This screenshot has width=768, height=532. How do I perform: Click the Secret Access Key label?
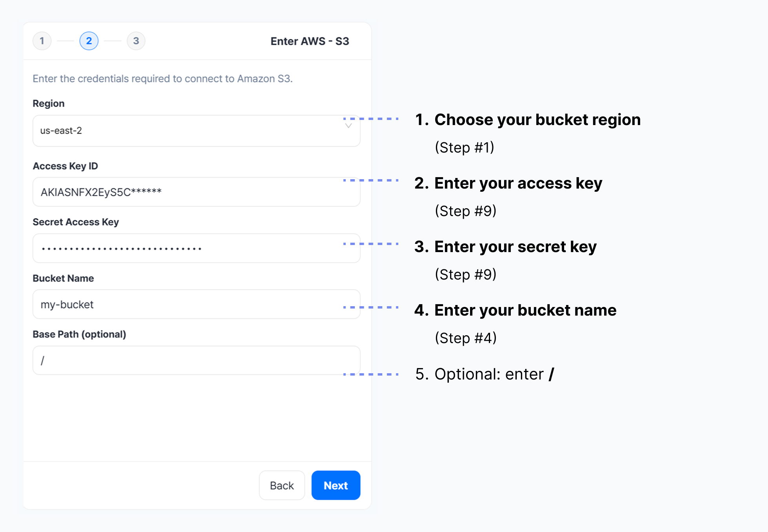(x=76, y=222)
